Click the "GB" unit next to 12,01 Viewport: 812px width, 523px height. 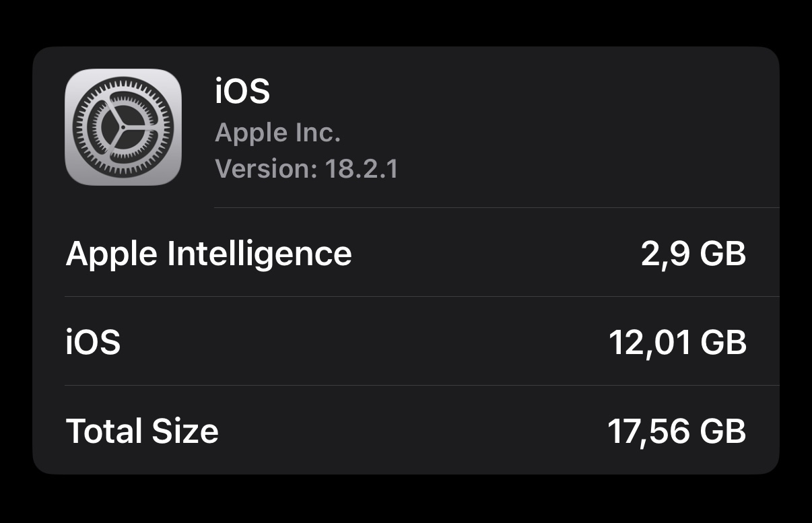coord(723,343)
